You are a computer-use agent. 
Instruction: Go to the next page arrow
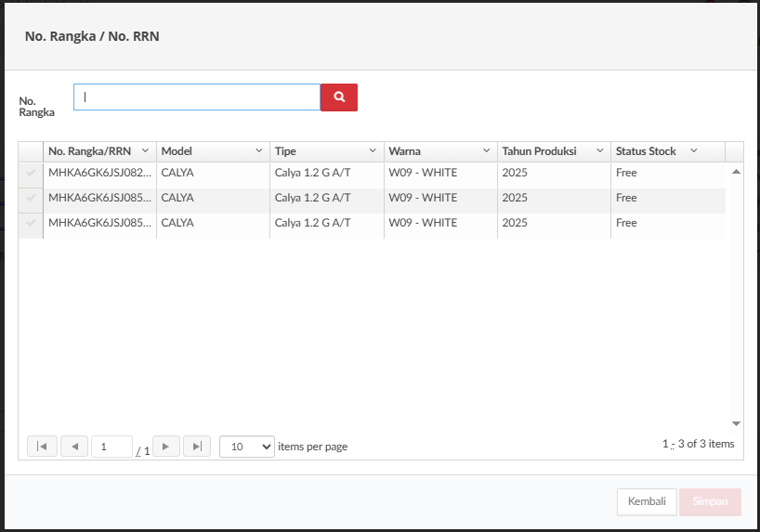pos(165,447)
